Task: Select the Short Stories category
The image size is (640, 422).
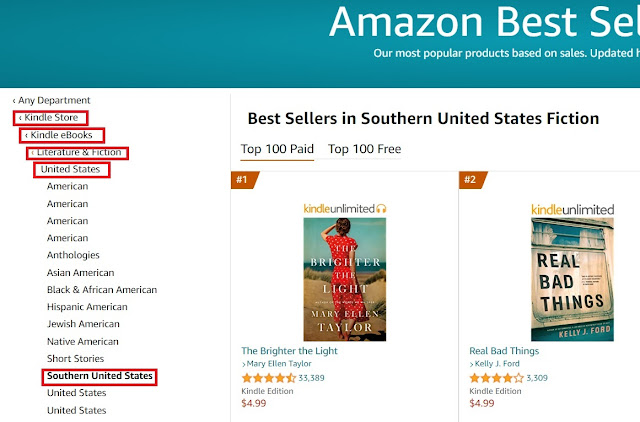Action: pyautogui.click(x=75, y=358)
